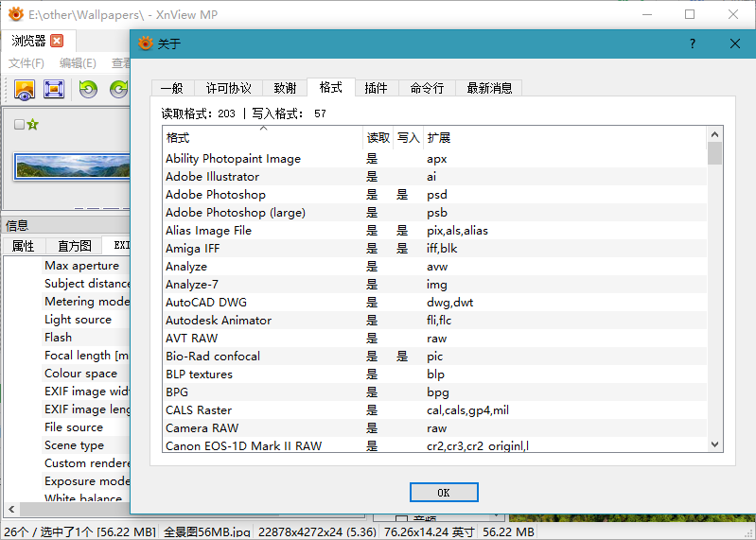Switch to the 致谢 tab
This screenshot has width=756, height=540.
285,88
